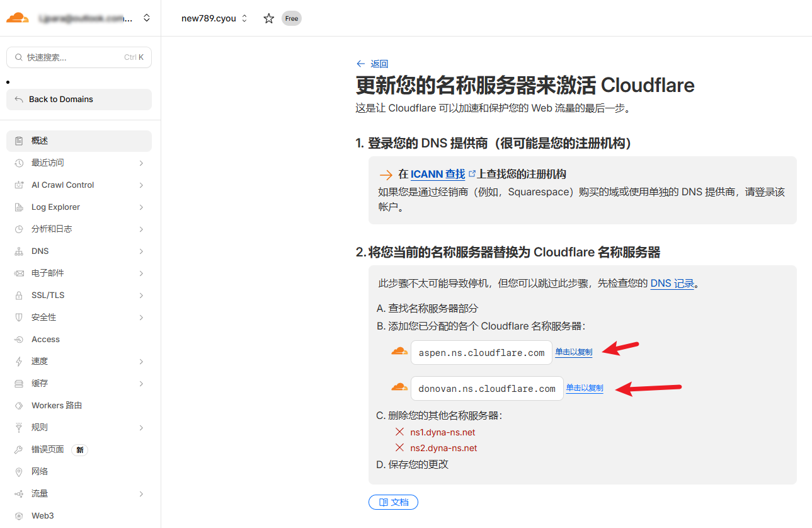Click the error pages wrench icon
This screenshot has height=528, width=812.
click(19, 450)
